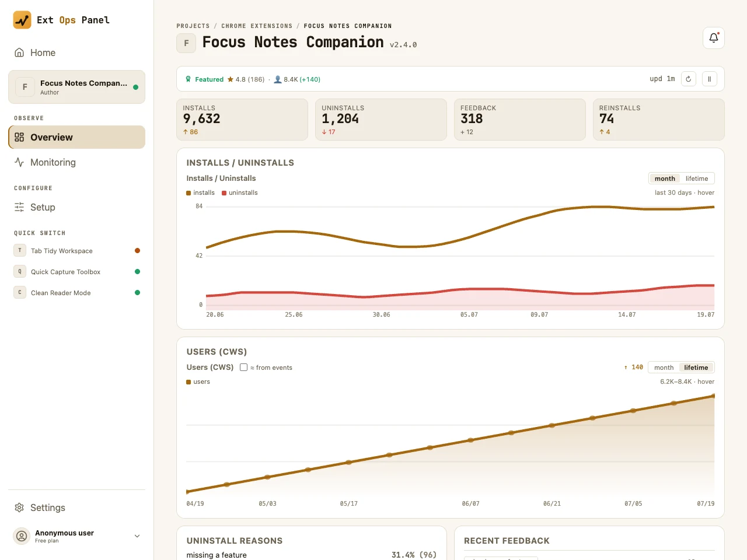The image size is (747, 560).
Task: Open the notifications bell
Action: tap(714, 38)
